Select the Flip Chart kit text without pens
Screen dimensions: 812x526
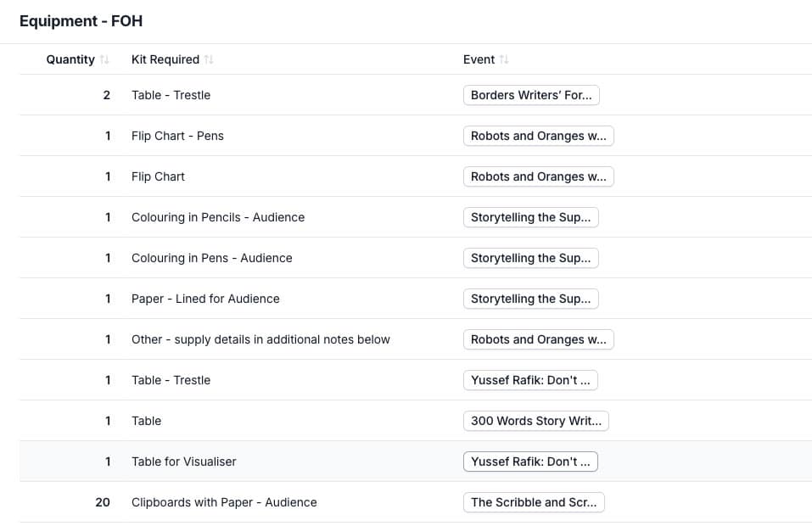tap(158, 176)
